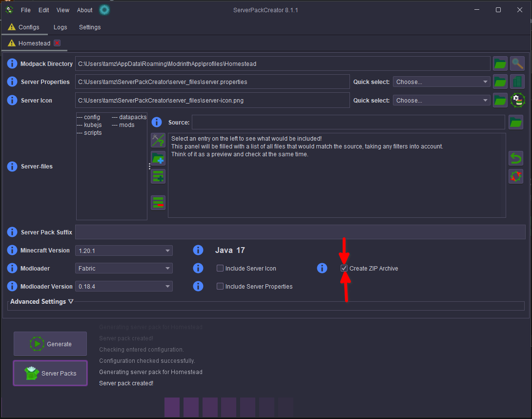Open the Edit menu

44,10
